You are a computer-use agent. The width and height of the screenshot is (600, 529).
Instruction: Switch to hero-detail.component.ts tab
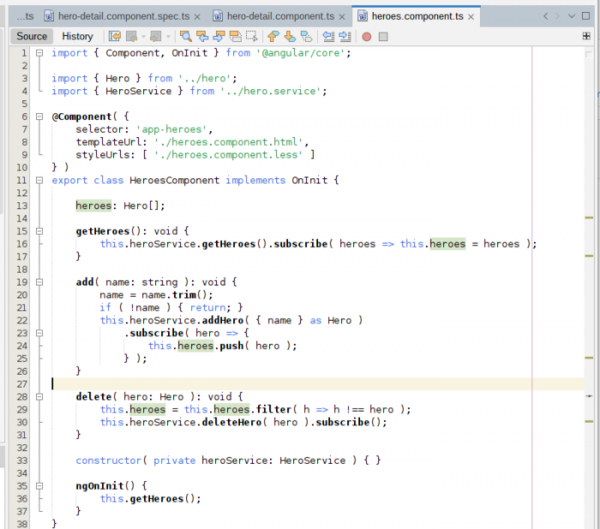point(282,17)
